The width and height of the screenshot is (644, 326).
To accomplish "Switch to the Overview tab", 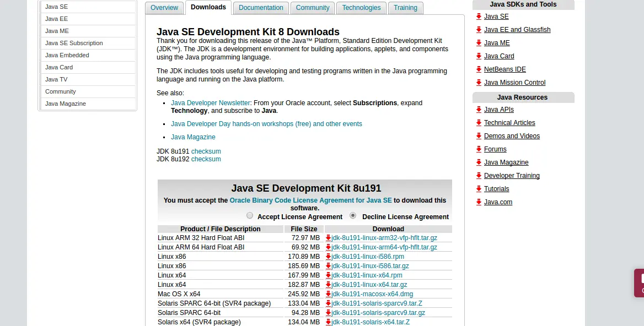I will coord(164,8).
